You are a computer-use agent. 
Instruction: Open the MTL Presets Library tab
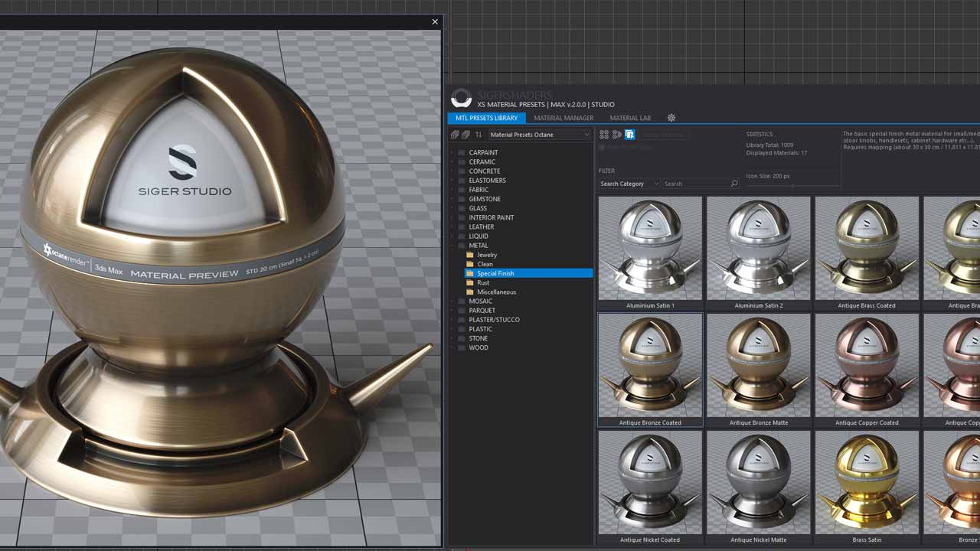coord(486,118)
